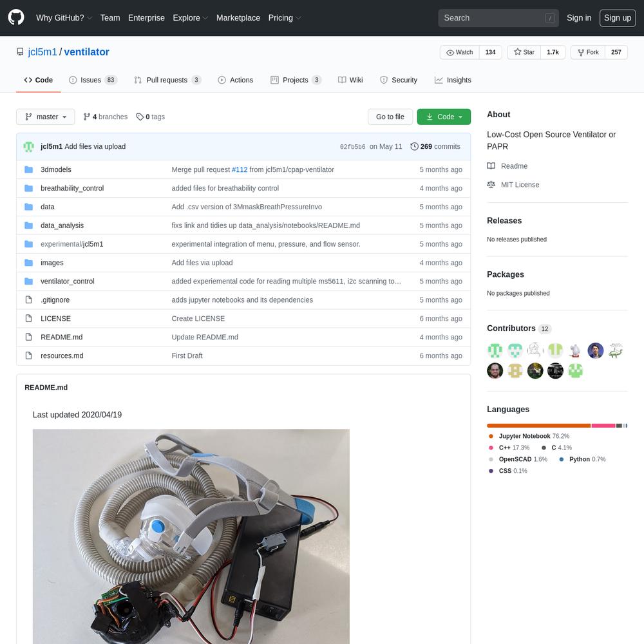
Task: Expand the green Code dropdown
Action: [x=444, y=117]
